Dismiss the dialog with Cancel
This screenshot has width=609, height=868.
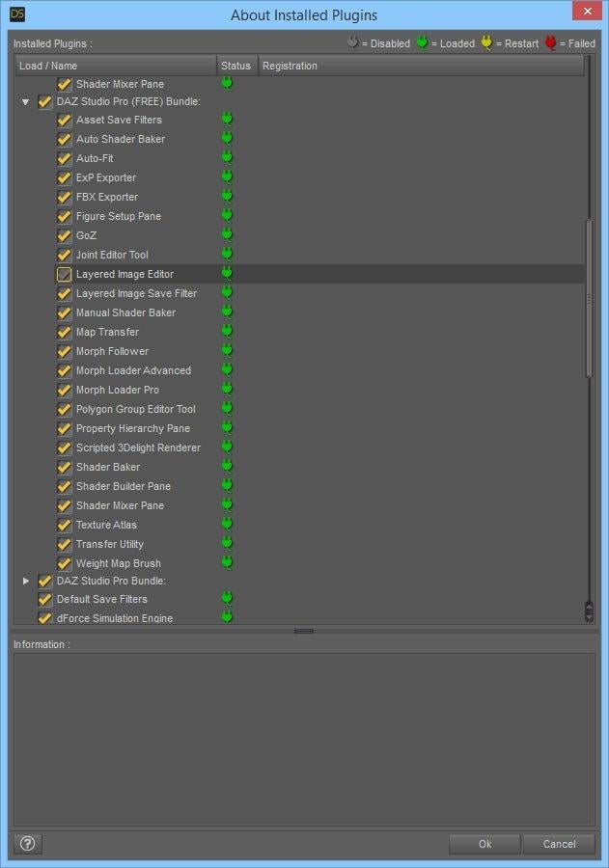(x=559, y=844)
